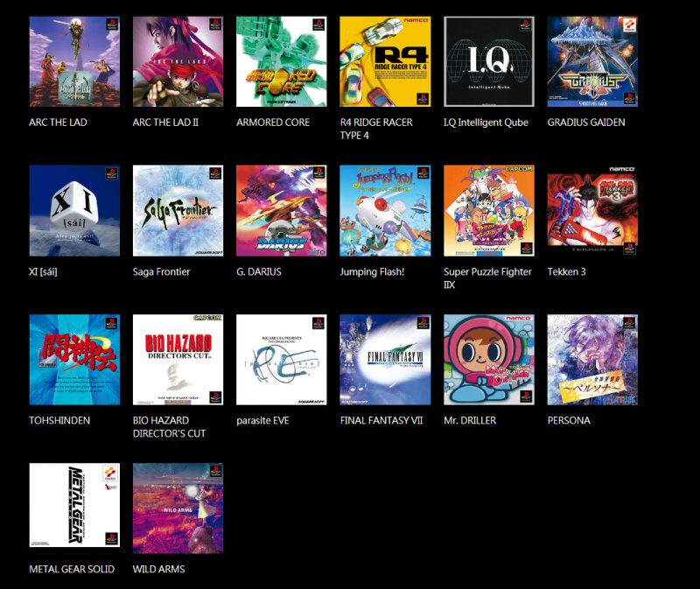Select the parasite EVE title text
The image size is (700, 589).
pyautogui.click(x=263, y=420)
